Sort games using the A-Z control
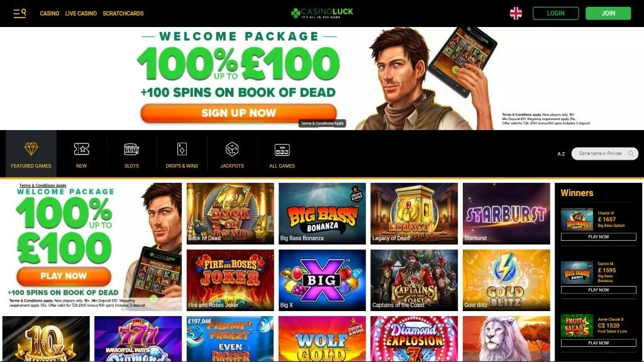644x362 pixels. click(561, 154)
